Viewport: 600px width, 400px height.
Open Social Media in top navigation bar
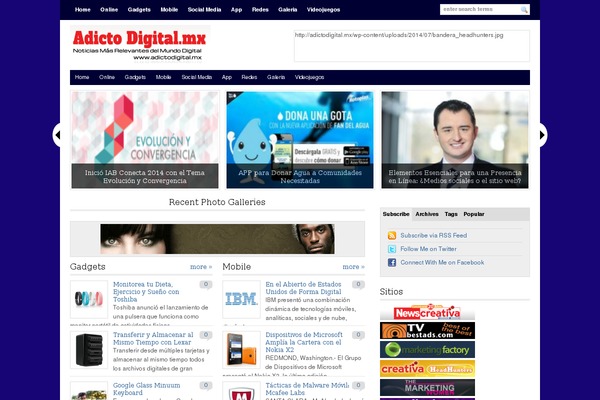[x=204, y=10]
